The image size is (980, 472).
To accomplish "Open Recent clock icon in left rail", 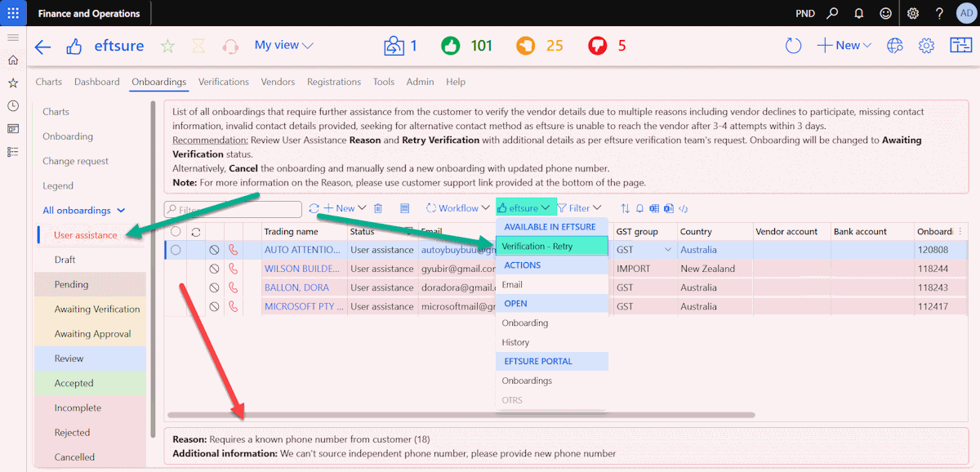I will [13, 106].
